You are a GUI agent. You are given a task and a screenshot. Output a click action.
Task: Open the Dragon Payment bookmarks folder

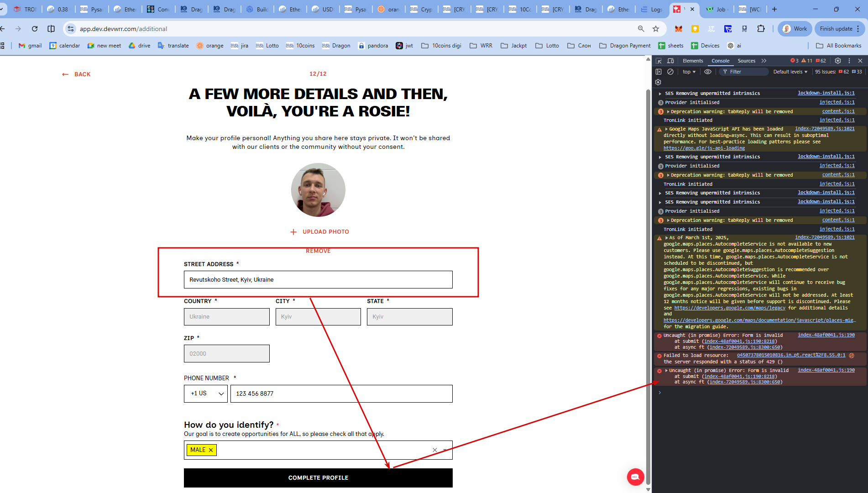click(625, 46)
